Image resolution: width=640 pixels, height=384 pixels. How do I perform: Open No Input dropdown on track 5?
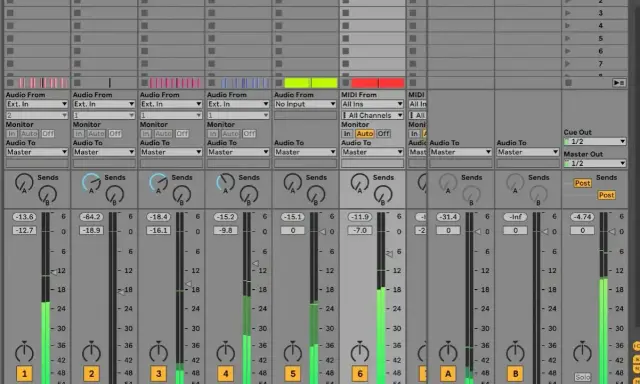(x=305, y=104)
